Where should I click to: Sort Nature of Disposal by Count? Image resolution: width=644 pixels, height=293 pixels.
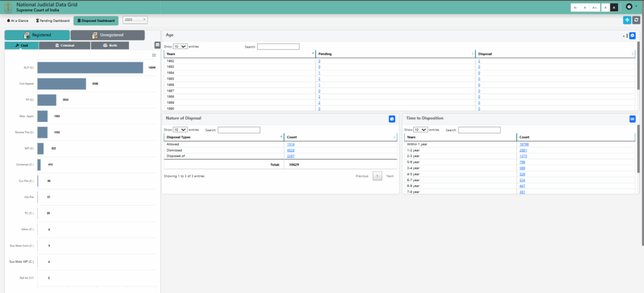(x=340, y=137)
